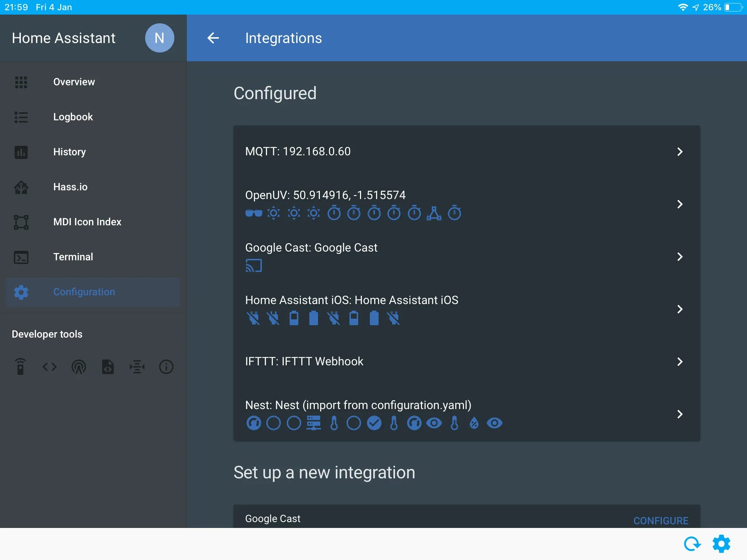The image size is (747, 560).
Task: Open the remote/services developer tool icon
Action: [20, 366]
